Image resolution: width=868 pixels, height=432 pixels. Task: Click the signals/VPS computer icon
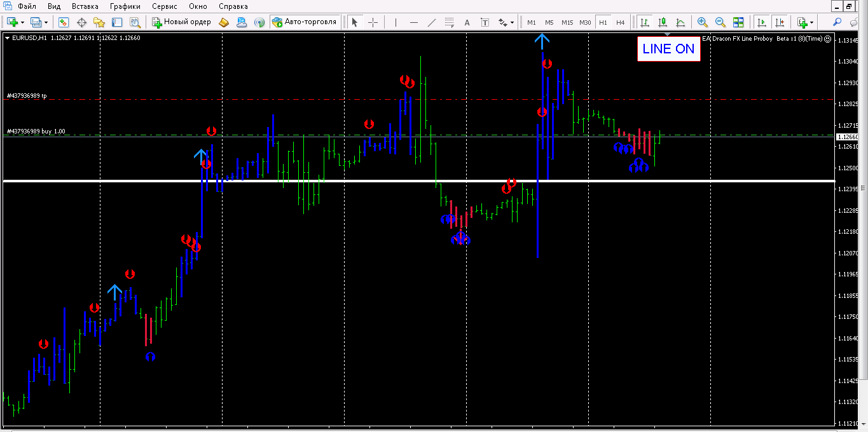242,22
